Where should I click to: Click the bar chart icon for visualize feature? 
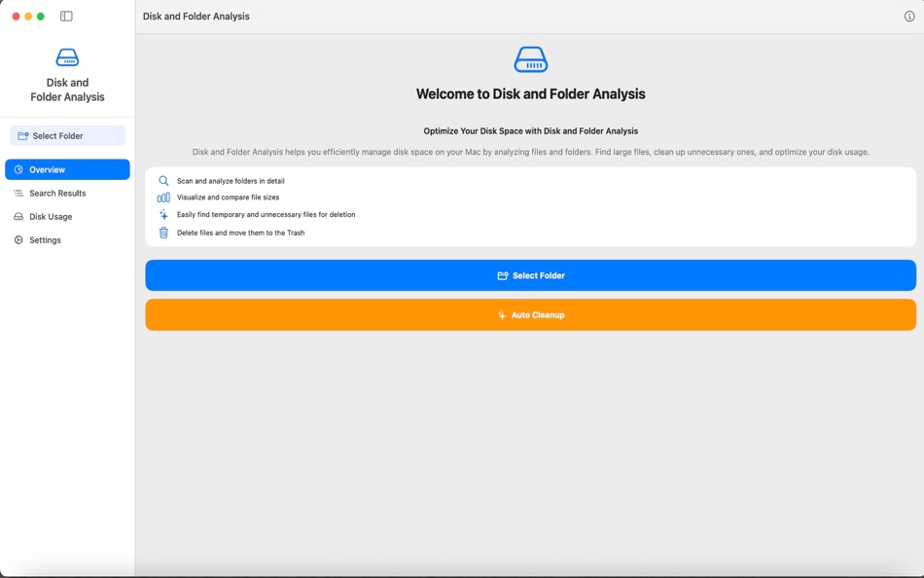pyautogui.click(x=162, y=198)
